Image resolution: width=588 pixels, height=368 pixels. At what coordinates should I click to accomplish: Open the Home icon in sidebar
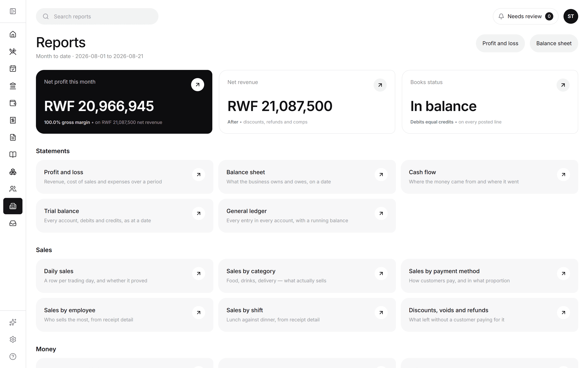(x=13, y=34)
